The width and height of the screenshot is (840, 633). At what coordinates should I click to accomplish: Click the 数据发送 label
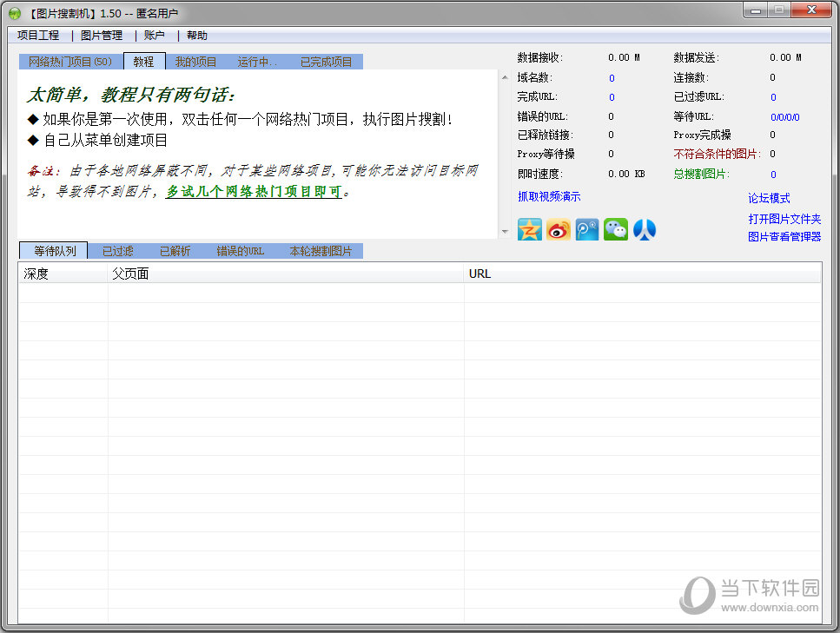tap(696, 58)
